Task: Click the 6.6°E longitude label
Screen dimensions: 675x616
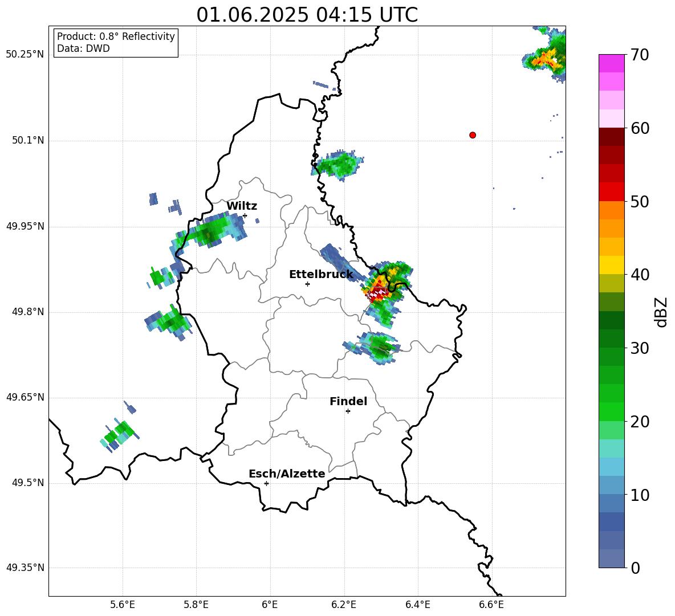Action: tap(491, 605)
